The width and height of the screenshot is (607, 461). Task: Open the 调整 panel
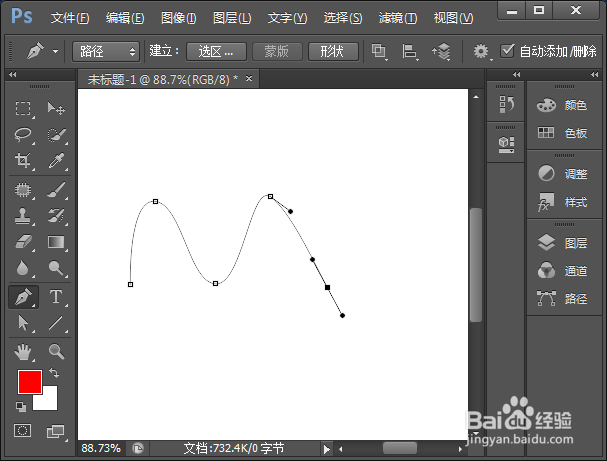pos(563,174)
